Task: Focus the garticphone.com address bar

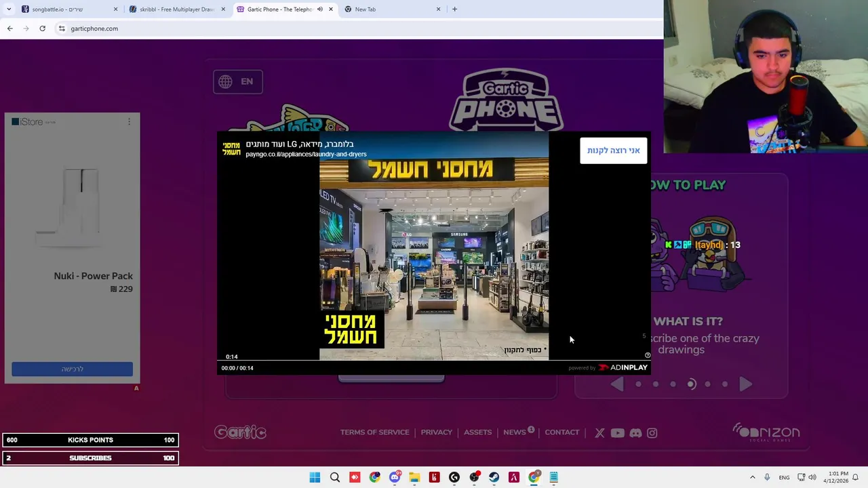Action: [x=359, y=28]
